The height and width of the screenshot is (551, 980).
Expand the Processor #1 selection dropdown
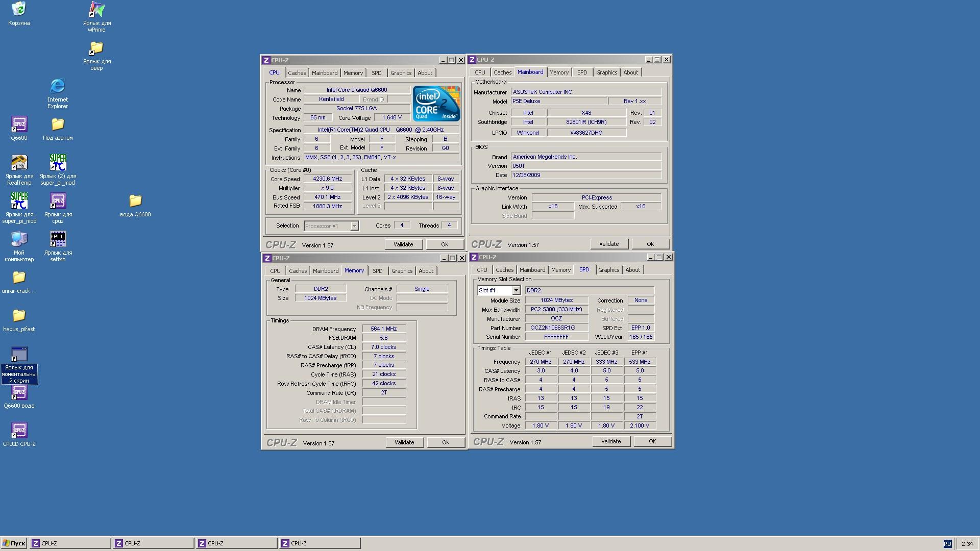pos(354,226)
